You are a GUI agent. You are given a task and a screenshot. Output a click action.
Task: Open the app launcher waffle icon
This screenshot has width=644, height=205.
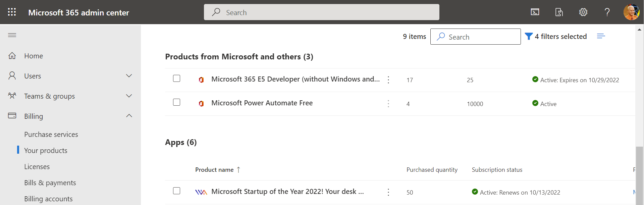click(x=12, y=12)
